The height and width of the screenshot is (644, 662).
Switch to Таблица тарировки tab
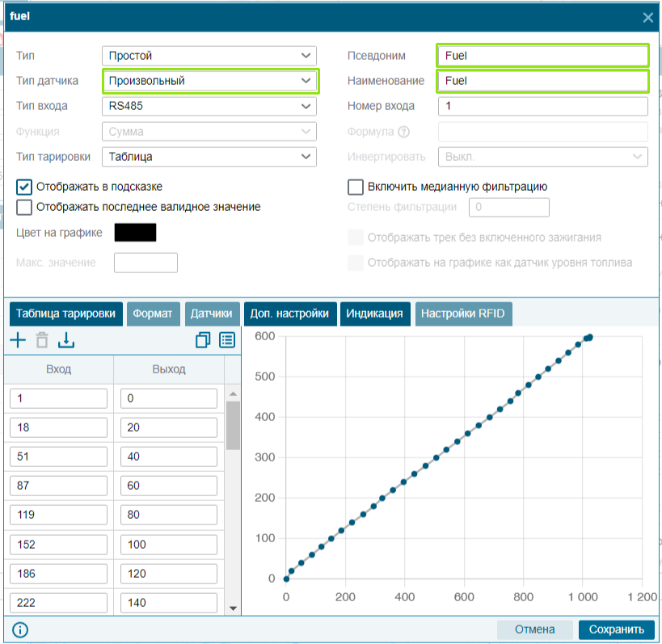pos(65,314)
